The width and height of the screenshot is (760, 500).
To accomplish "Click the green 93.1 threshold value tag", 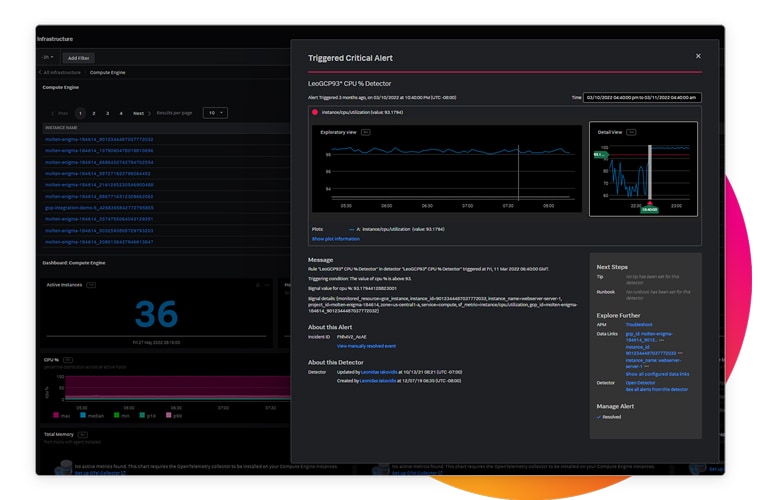I will (x=600, y=155).
